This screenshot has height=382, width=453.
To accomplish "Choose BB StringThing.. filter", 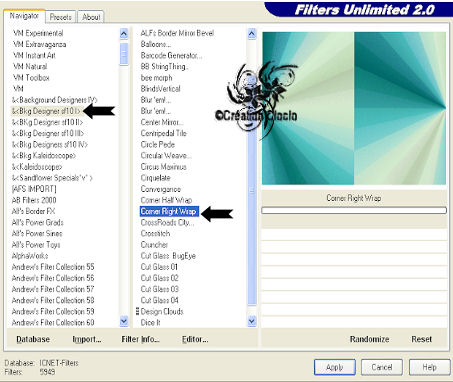I will (x=164, y=67).
